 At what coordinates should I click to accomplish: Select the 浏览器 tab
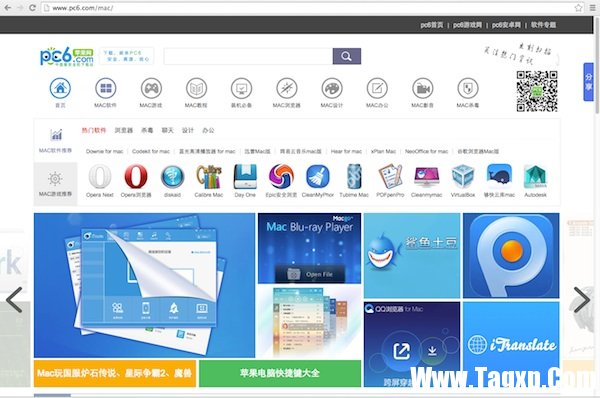[124, 130]
